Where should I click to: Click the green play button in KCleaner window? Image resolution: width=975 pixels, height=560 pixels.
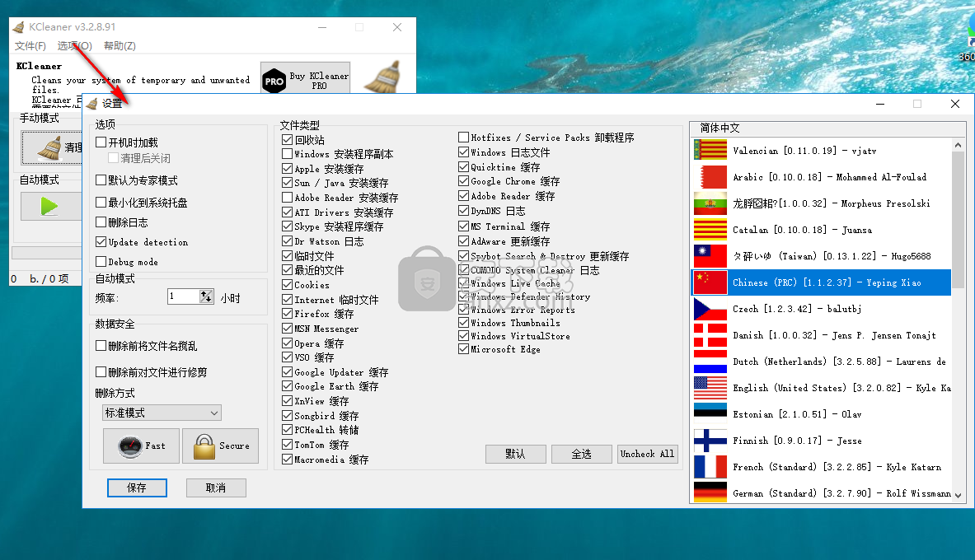49,207
